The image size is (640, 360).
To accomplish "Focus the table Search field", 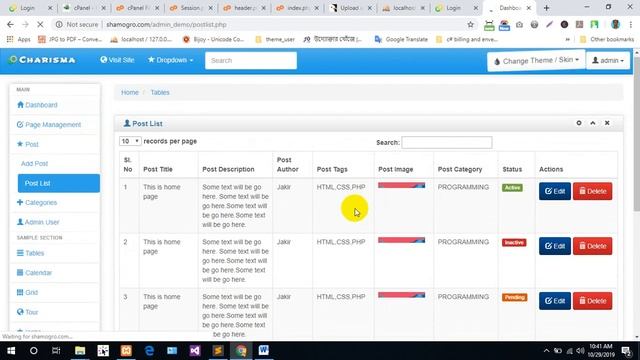I will click(447, 142).
